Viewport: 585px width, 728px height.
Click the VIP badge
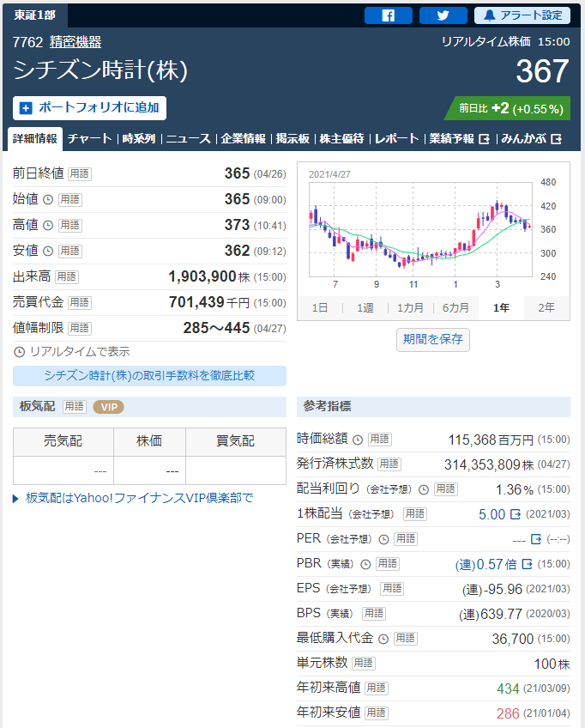[x=109, y=407]
